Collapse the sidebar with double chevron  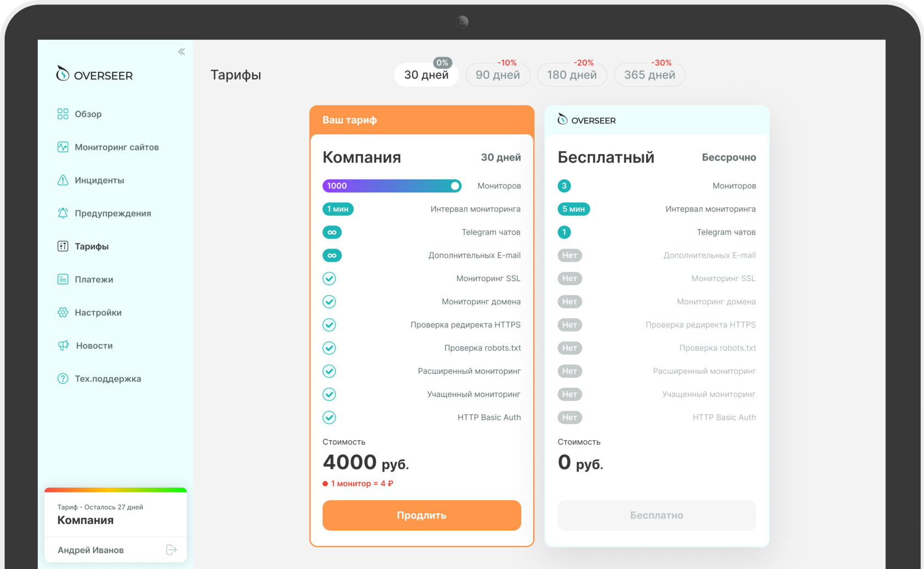pos(182,52)
